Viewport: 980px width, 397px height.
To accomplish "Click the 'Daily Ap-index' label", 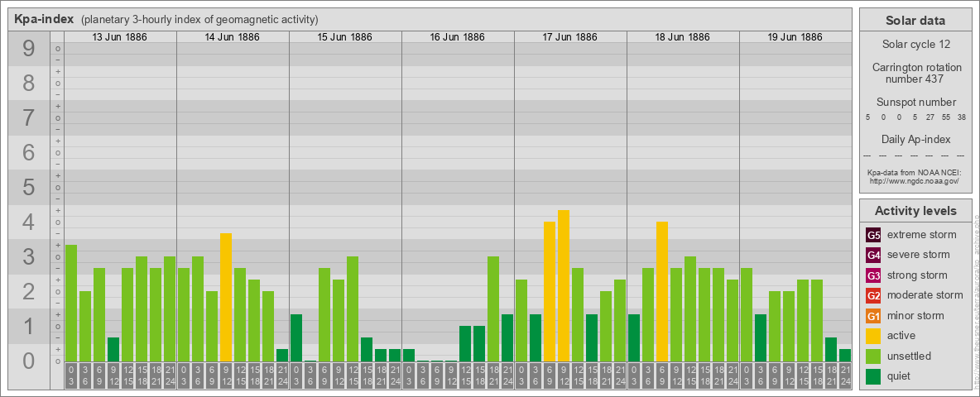I will point(917,139).
